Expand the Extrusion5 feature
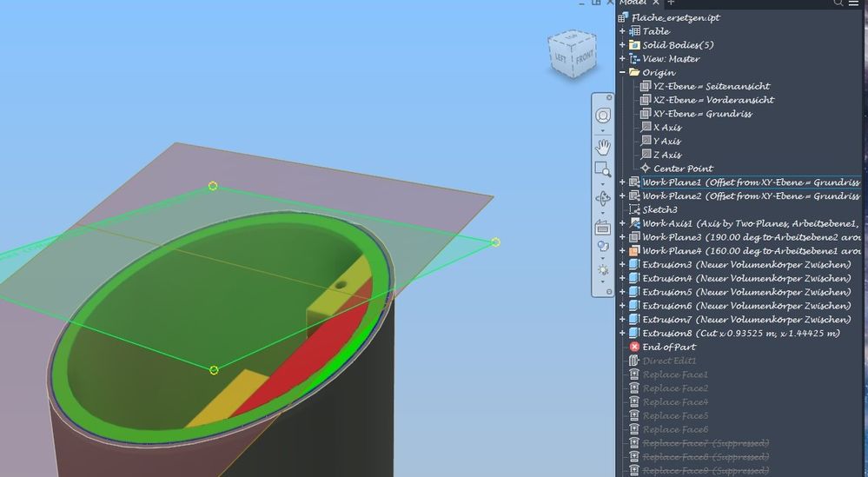The image size is (868, 477). [x=622, y=292]
